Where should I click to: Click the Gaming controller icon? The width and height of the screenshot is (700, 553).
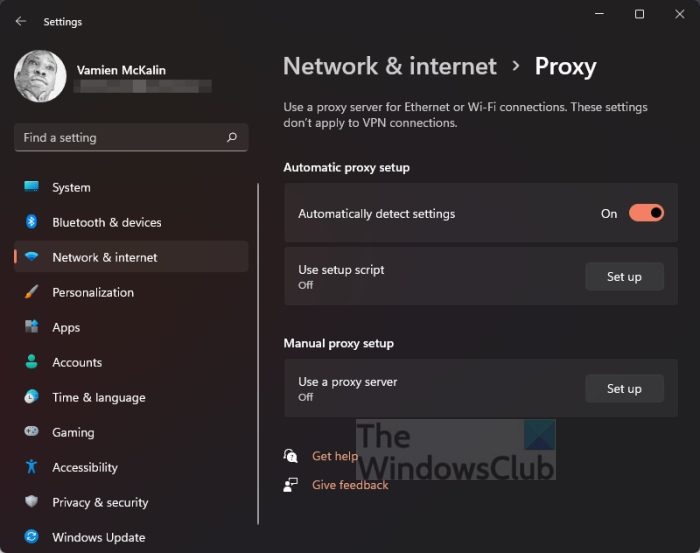point(32,432)
